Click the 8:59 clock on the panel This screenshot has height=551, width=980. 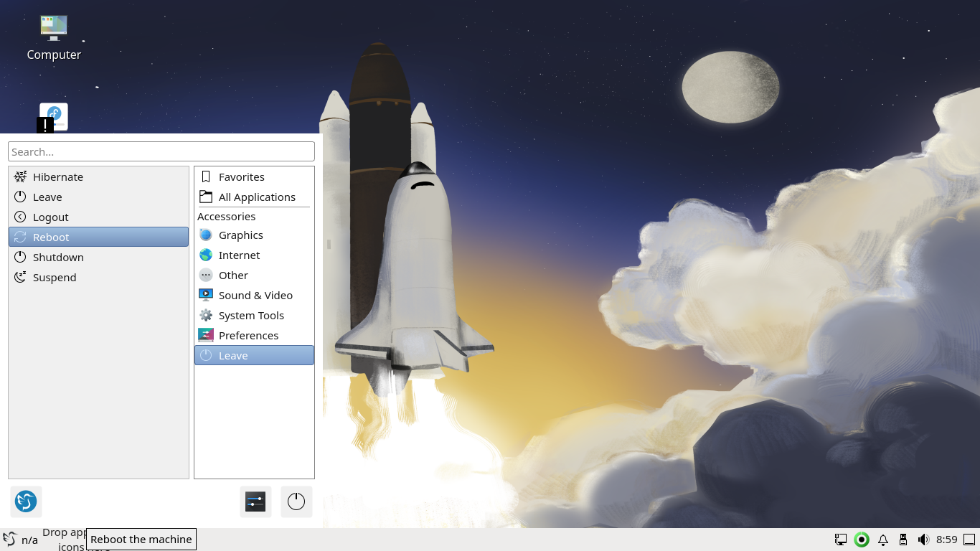(947, 540)
